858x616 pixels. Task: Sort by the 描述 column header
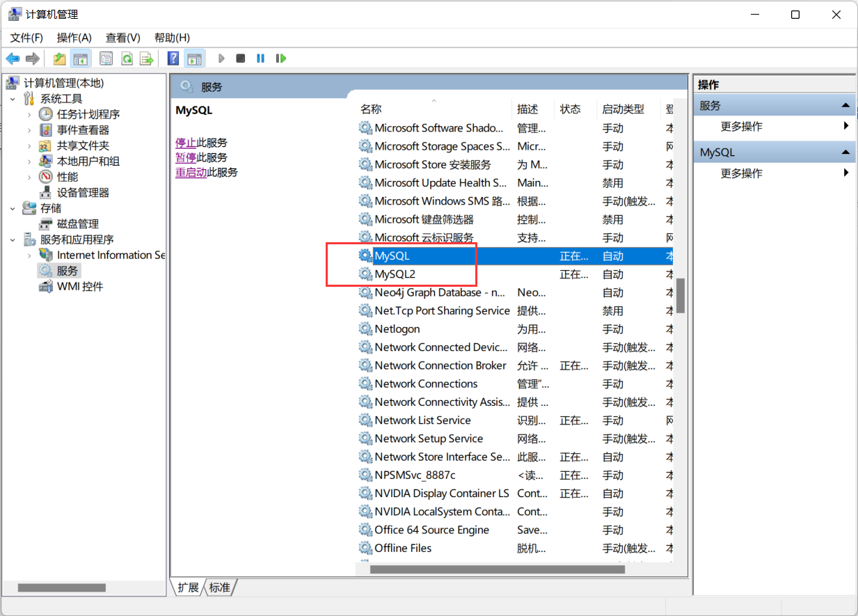533,109
